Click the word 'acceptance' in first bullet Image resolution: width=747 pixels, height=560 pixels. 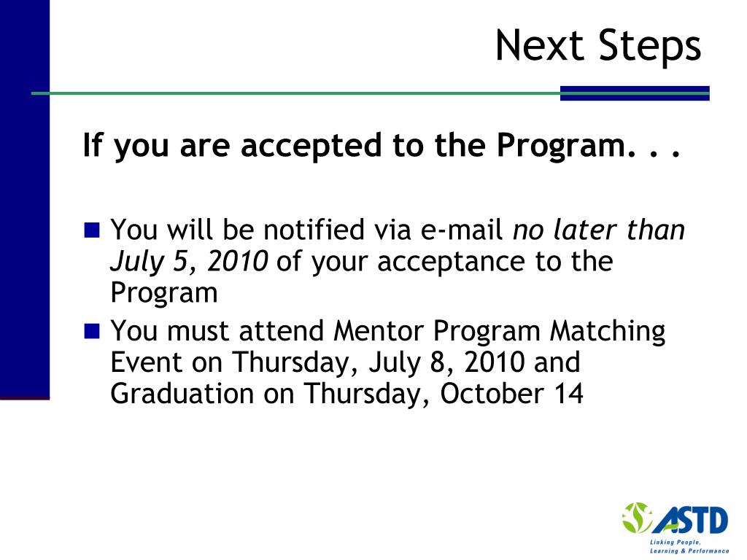pos(452,262)
